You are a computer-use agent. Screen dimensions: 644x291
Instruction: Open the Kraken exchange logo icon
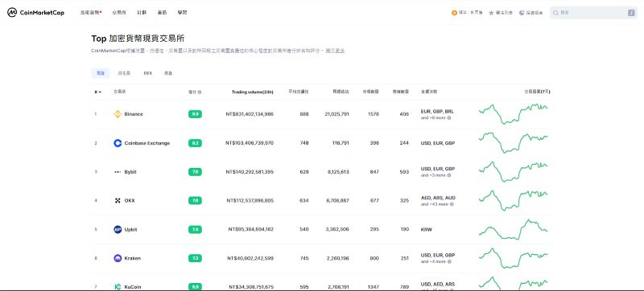118,258
